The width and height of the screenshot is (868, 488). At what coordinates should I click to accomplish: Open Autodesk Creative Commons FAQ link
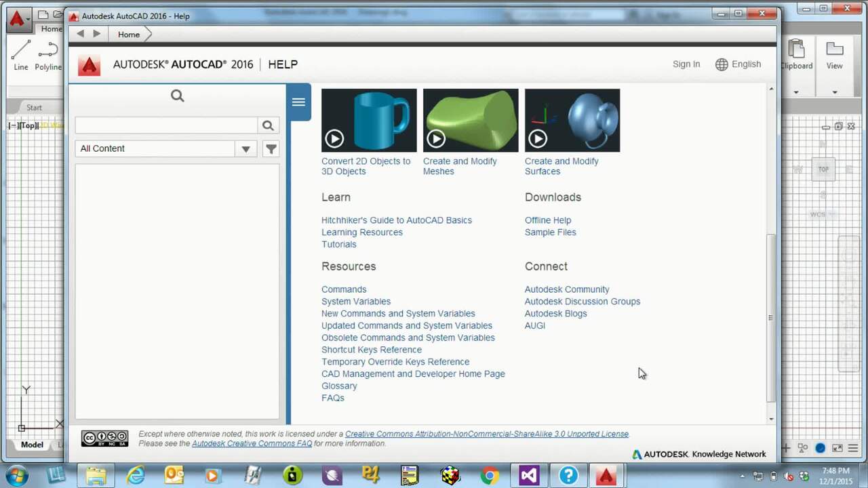pyautogui.click(x=252, y=443)
